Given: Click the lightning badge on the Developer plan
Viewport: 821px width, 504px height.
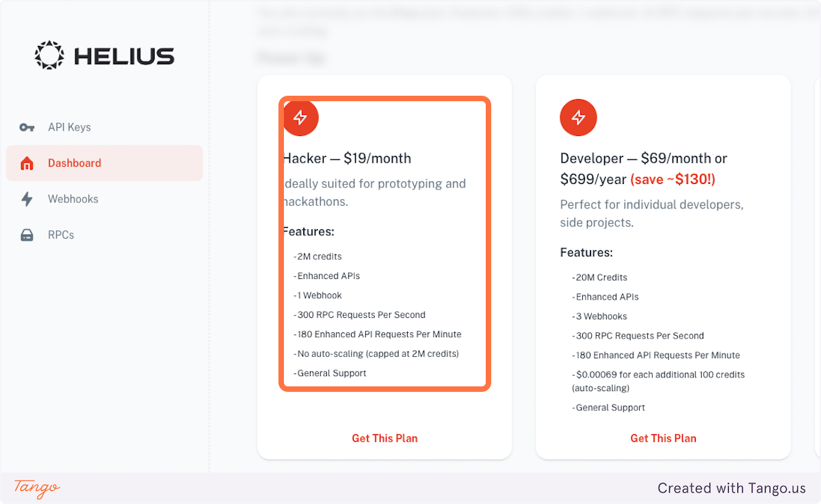Looking at the screenshot, I should [578, 118].
